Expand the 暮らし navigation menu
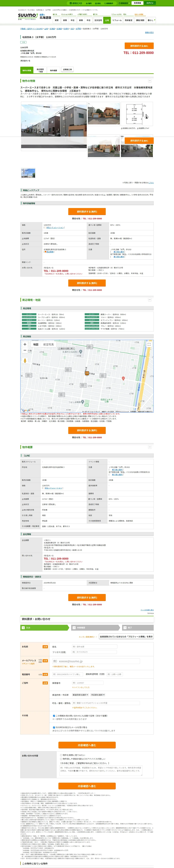Image resolution: width=174 pixels, height=868 pixels. pos(151,20)
